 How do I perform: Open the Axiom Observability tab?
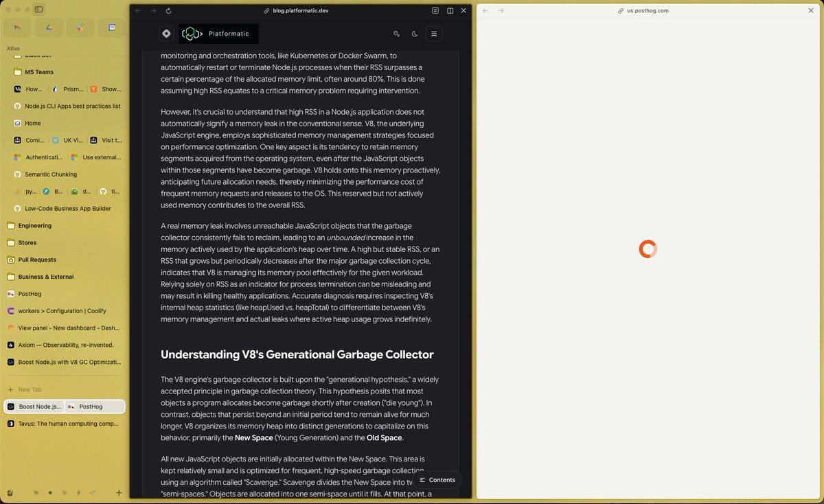click(65, 345)
